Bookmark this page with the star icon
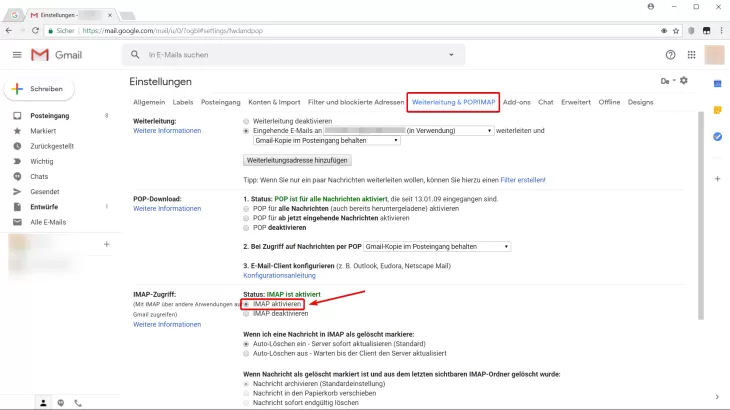The width and height of the screenshot is (730, 410). (677, 31)
